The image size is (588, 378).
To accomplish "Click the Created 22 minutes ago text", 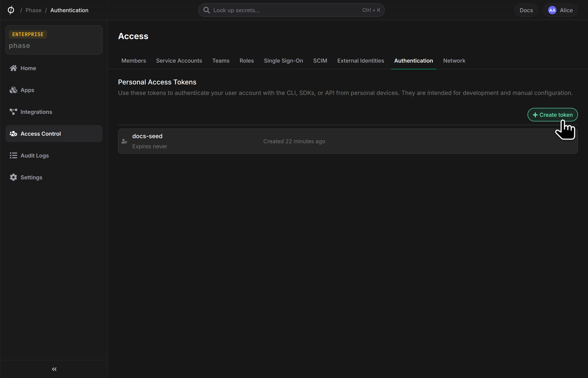I will [294, 141].
